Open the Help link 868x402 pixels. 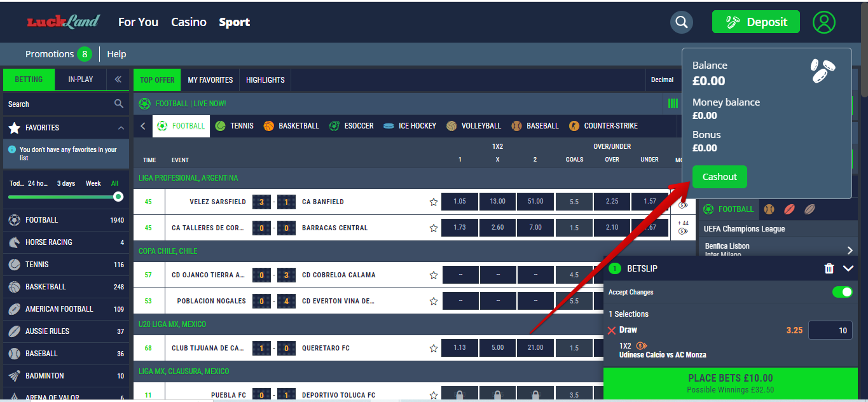116,54
